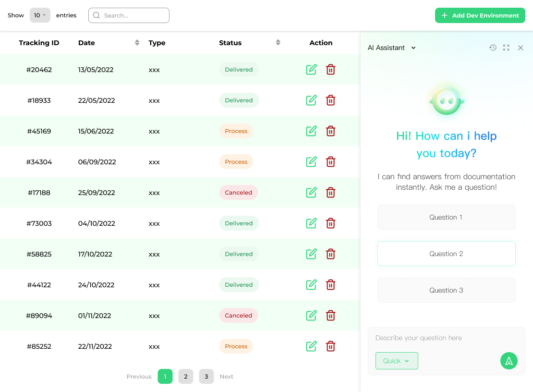This screenshot has height=392, width=533.
Task: Open the show entries count dropdown
Action: click(40, 15)
